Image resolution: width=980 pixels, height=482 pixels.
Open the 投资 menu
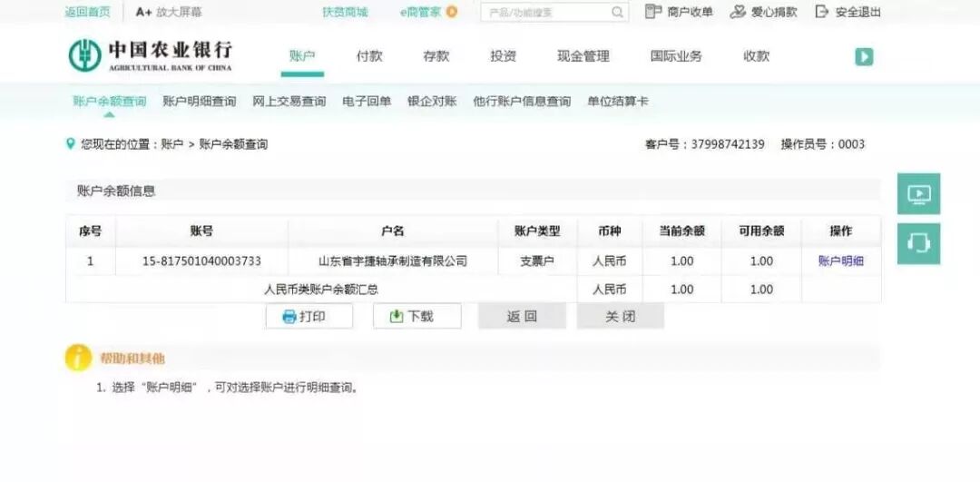(503, 56)
